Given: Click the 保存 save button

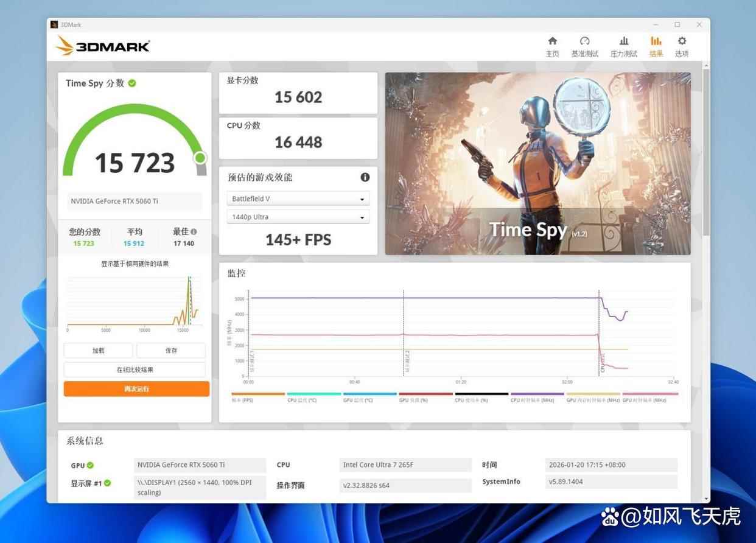Looking at the screenshot, I should tap(171, 351).
